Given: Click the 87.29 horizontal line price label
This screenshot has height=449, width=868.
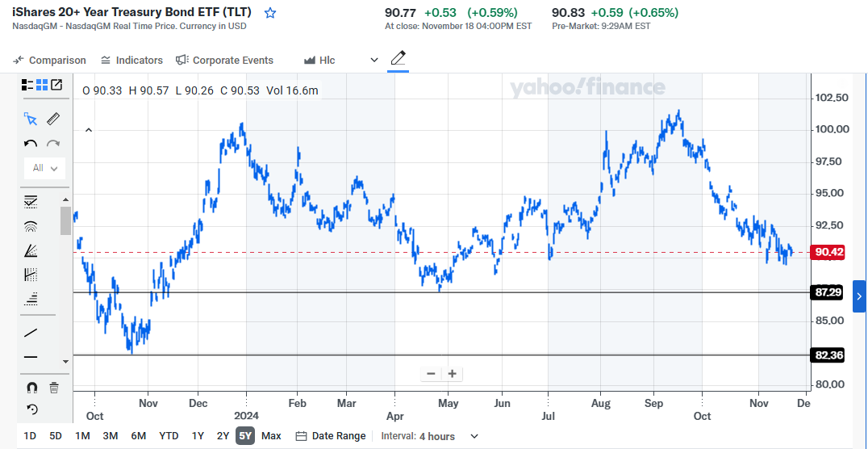Looking at the screenshot, I should (x=827, y=292).
